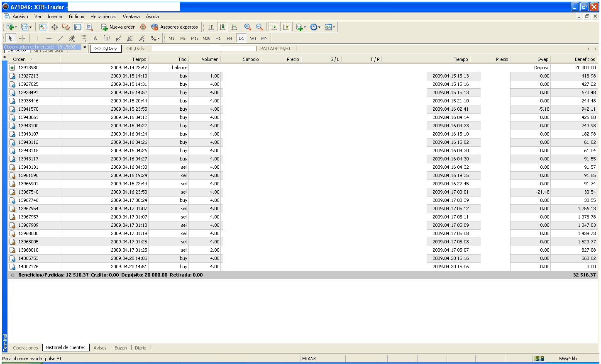Close the Observación del mercado panel
601x364 pixels.
click(x=85, y=47)
